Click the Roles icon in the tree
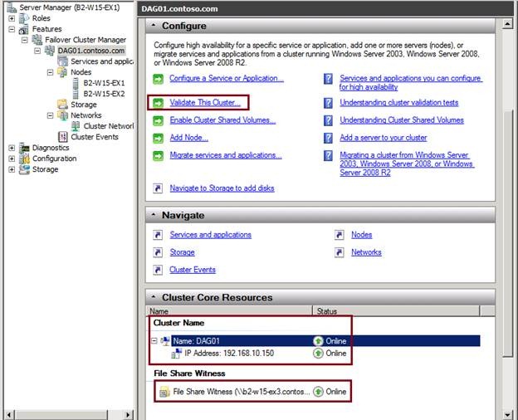The height and width of the screenshot is (420, 518). [x=24, y=18]
